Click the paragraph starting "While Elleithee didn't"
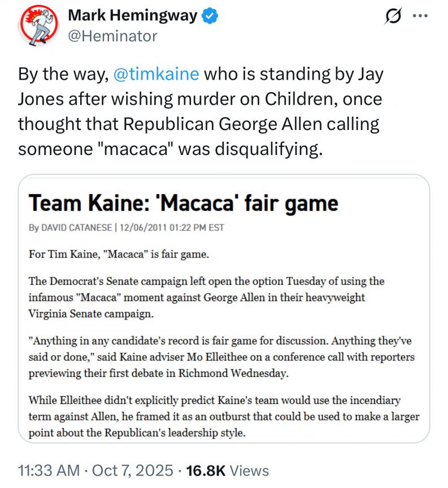 [223, 417]
